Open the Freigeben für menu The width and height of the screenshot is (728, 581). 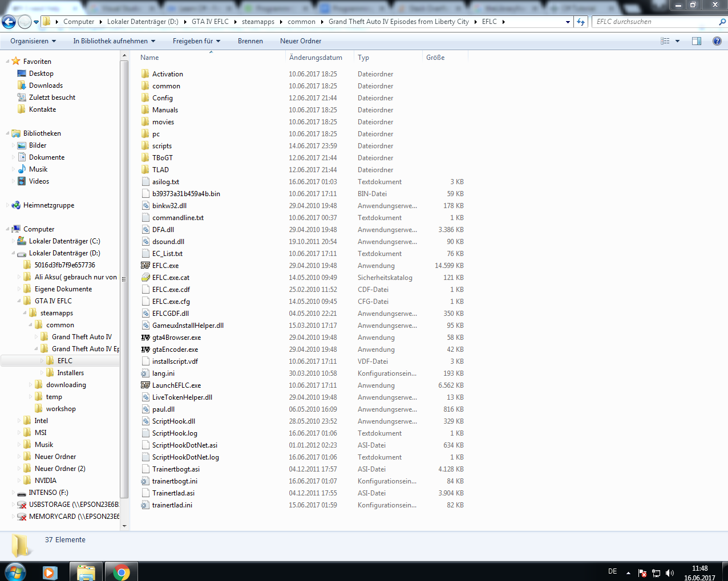pyautogui.click(x=196, y=41)
